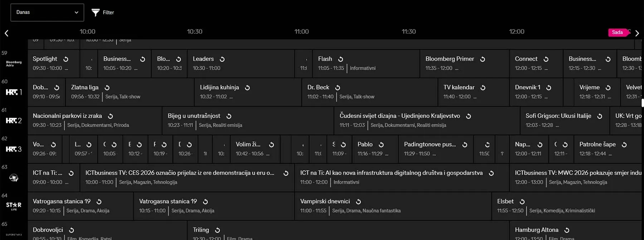Select Bloomberg Adria channel logo
The image size is (644, 240).
point(14,64)
